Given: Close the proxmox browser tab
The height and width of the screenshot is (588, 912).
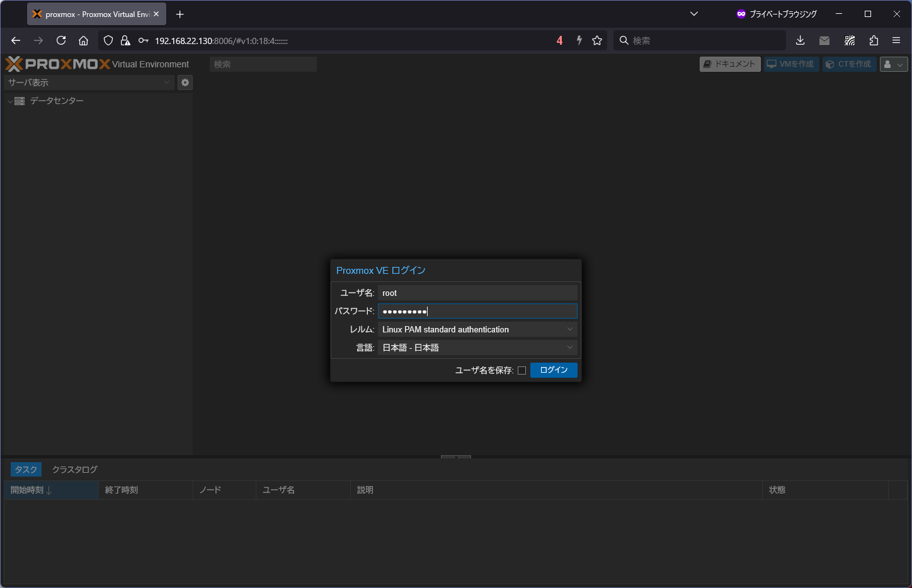Looking at the screenshot, I should point(156,14).
